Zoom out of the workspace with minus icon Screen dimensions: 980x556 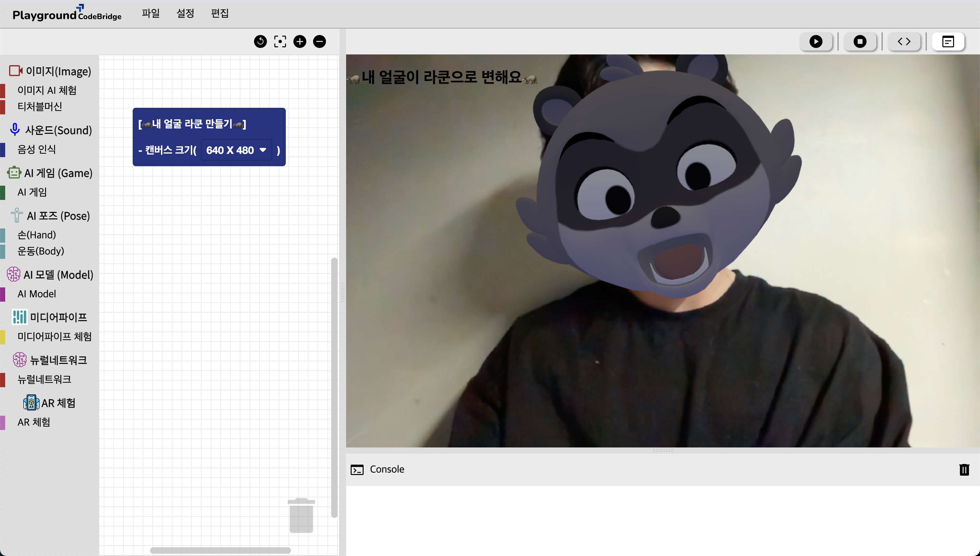[x=320, y=41]
